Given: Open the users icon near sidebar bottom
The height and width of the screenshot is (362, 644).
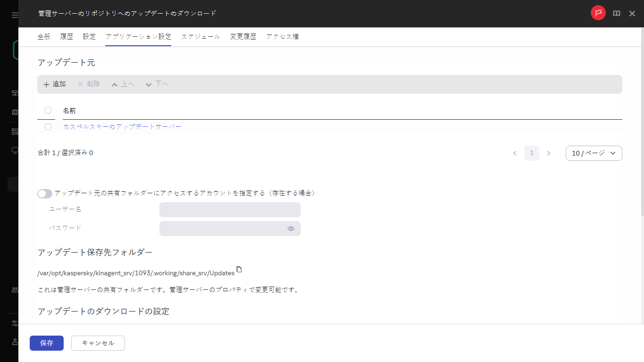Looking at the screenshot, I should 14,289.
